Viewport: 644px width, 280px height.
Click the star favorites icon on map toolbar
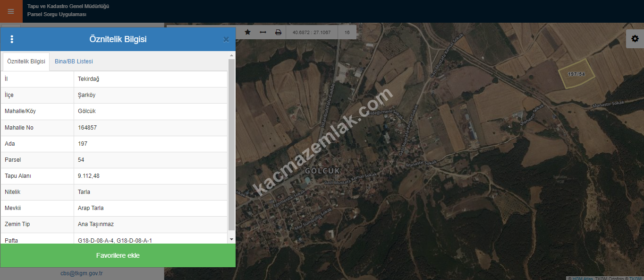click(x=247, y=32)
